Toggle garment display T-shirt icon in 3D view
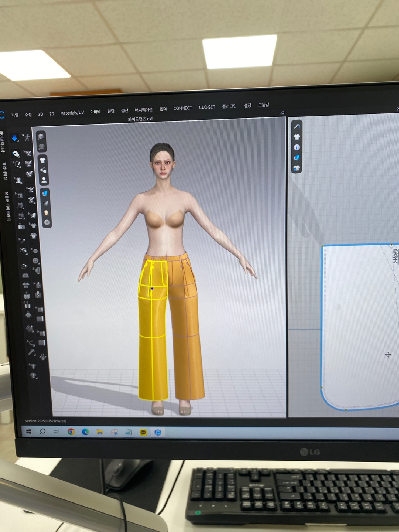Viewport: 399px width, 532px height. 42,160
